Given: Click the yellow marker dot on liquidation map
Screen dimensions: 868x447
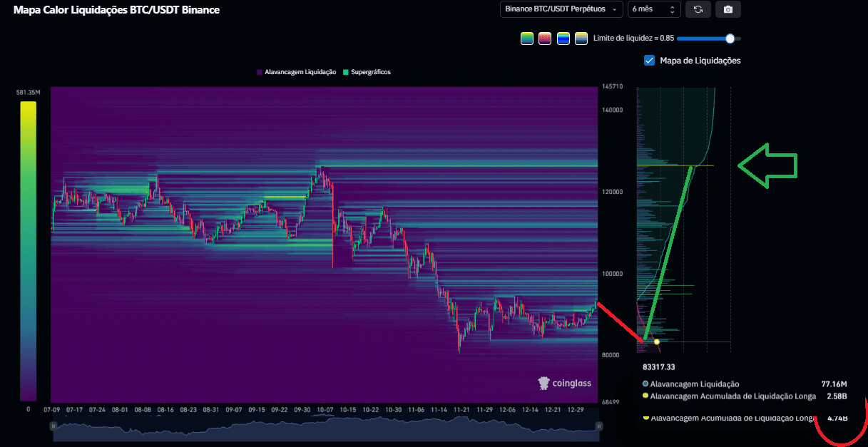Looking at the screenshot, I should point(657,341).
